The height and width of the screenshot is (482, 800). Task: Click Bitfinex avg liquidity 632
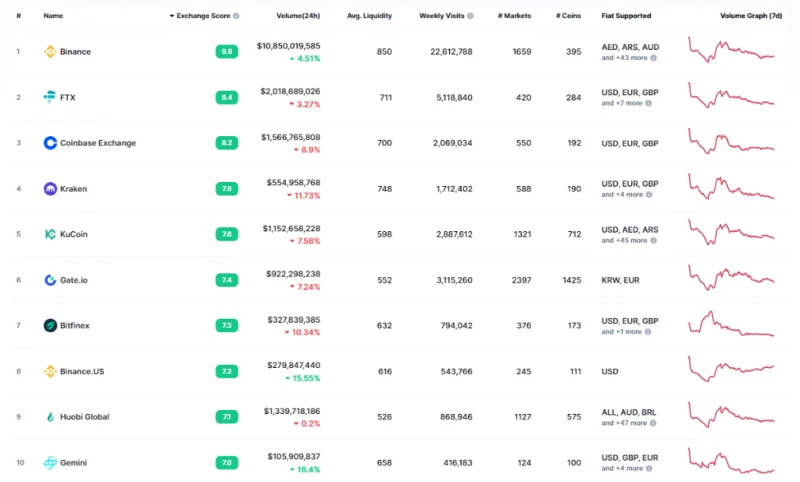coord(384,325)
